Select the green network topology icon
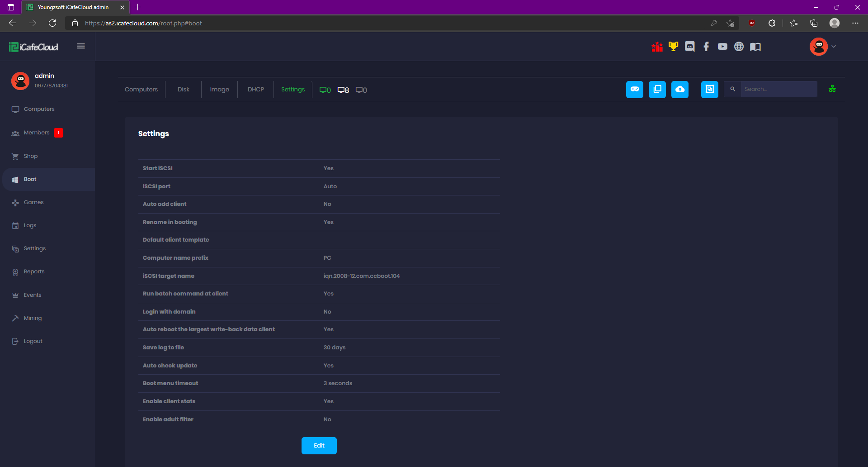This screenshot has height=467, width=868. (832, 89)
